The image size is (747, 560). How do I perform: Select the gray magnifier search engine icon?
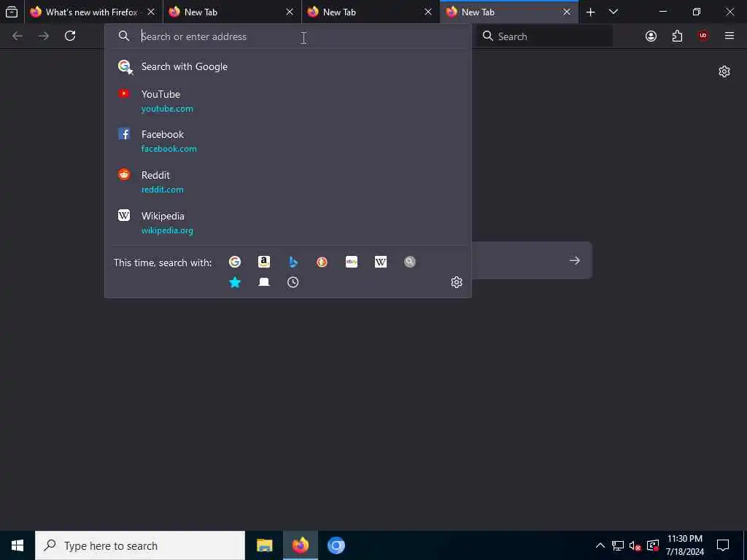click(410, 262)
